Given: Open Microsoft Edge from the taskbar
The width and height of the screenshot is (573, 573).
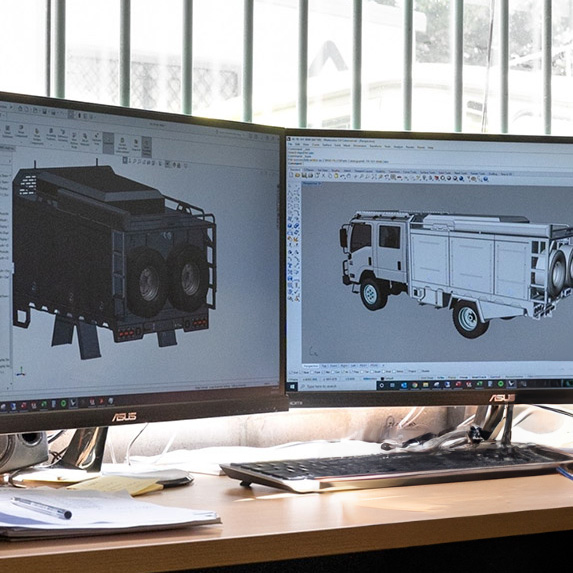Looking at the screenshot, I should 404,385.
